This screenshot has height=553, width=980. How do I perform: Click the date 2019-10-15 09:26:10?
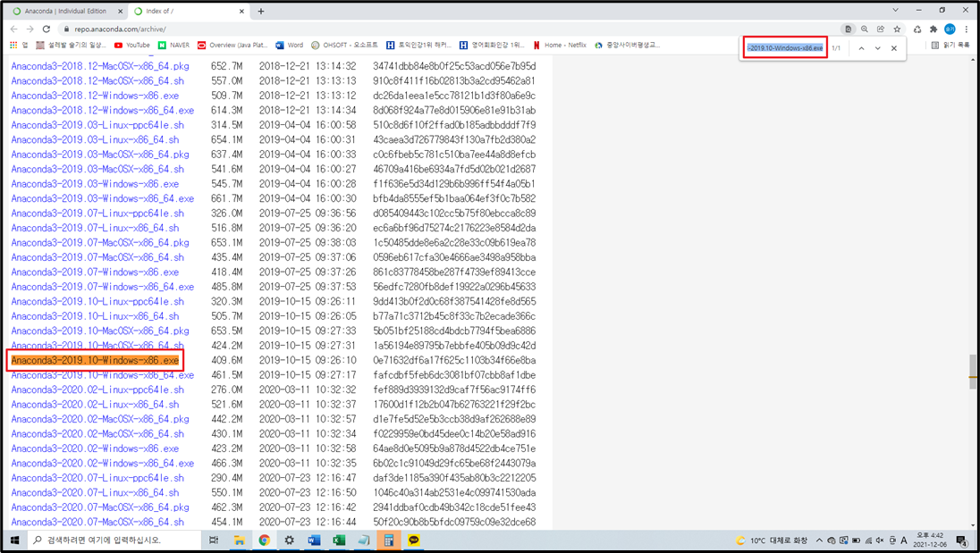pos(308,360)
